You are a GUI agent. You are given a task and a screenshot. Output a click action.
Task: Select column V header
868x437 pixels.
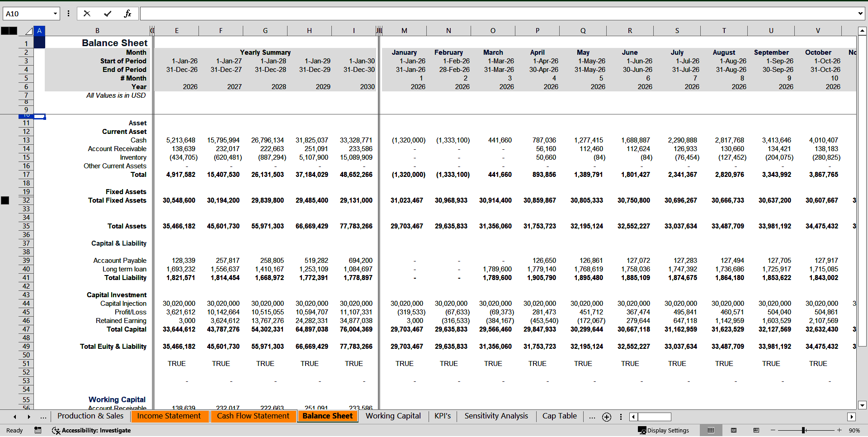(817, 31)
